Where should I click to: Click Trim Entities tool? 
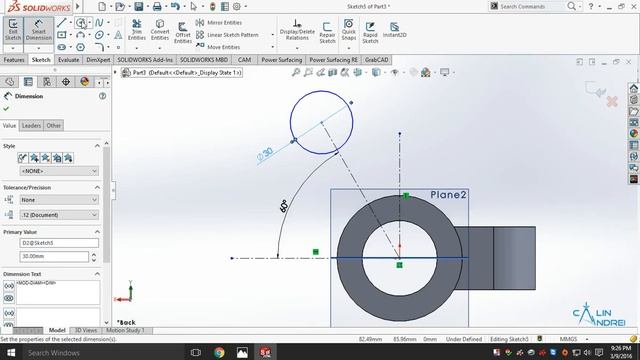[137, 29]
